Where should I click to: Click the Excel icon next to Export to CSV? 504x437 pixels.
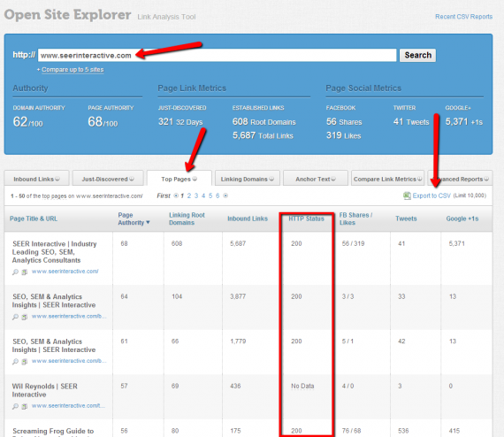[x=407, y=195]
